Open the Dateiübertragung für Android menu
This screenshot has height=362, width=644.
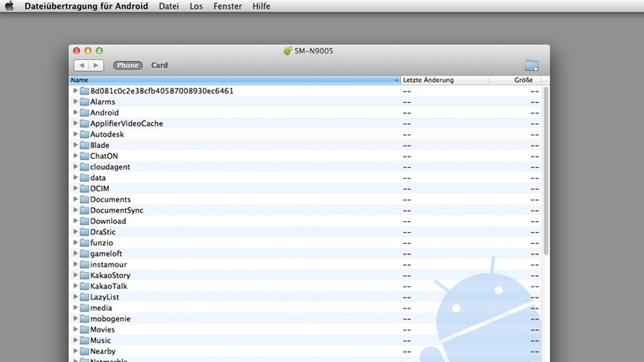[x=86, y=6]
